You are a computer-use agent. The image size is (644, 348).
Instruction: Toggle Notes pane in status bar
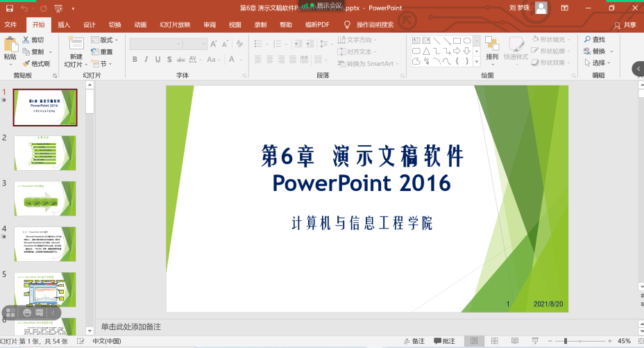click(414, 341)
